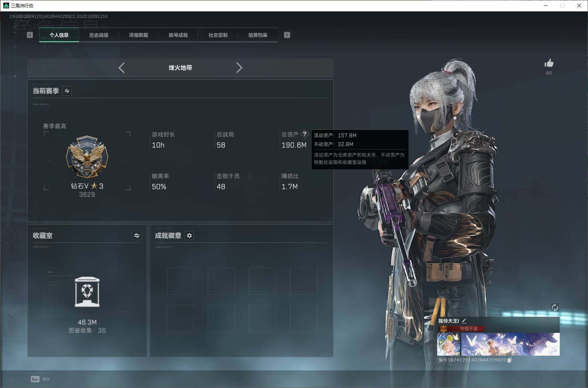Select the first empty achievement badge slot
588x388 pixels.
coord(180,281)
